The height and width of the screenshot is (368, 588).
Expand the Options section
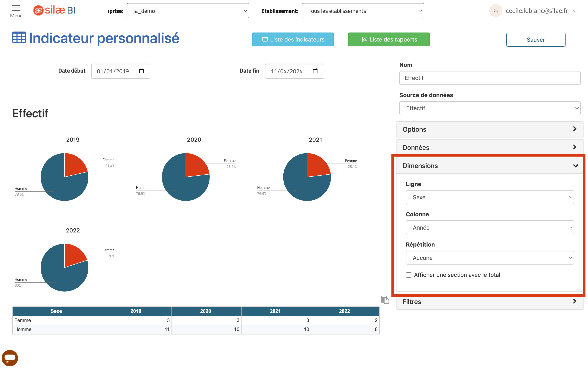(x=490, y=129)
